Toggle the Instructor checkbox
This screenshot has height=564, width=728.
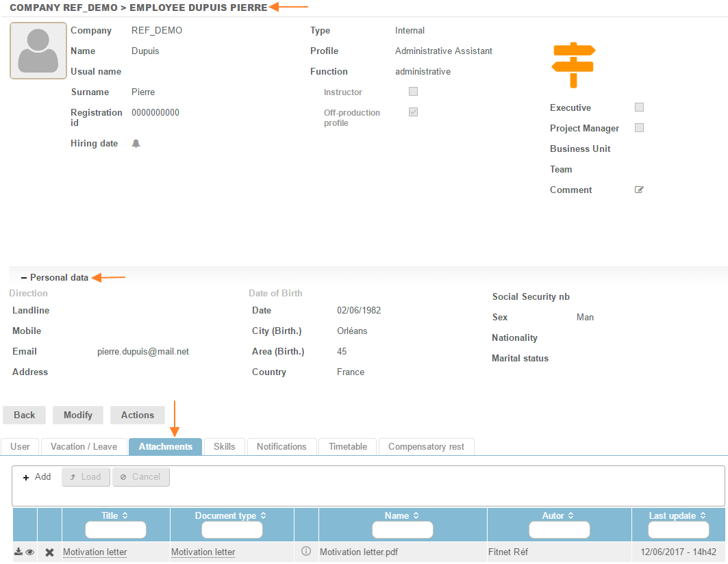pyautogui.click(x=413, y=92)
